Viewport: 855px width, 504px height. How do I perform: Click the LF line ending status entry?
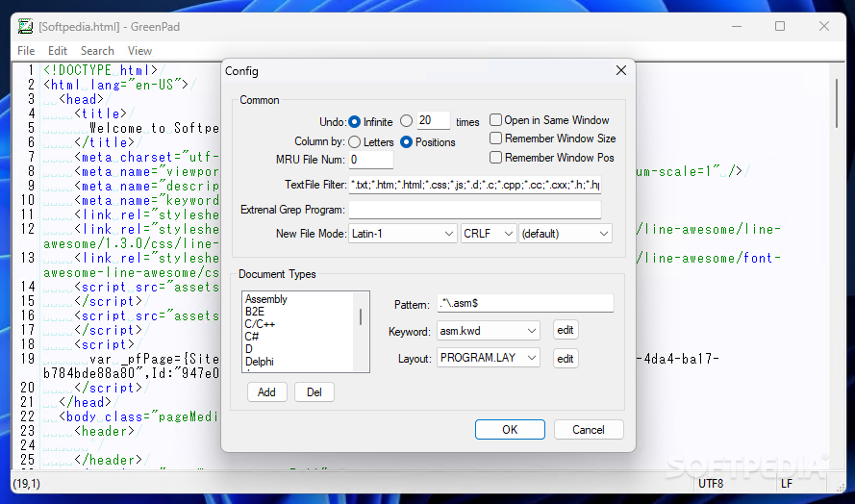pyautogui.click(x=787, y=483)
